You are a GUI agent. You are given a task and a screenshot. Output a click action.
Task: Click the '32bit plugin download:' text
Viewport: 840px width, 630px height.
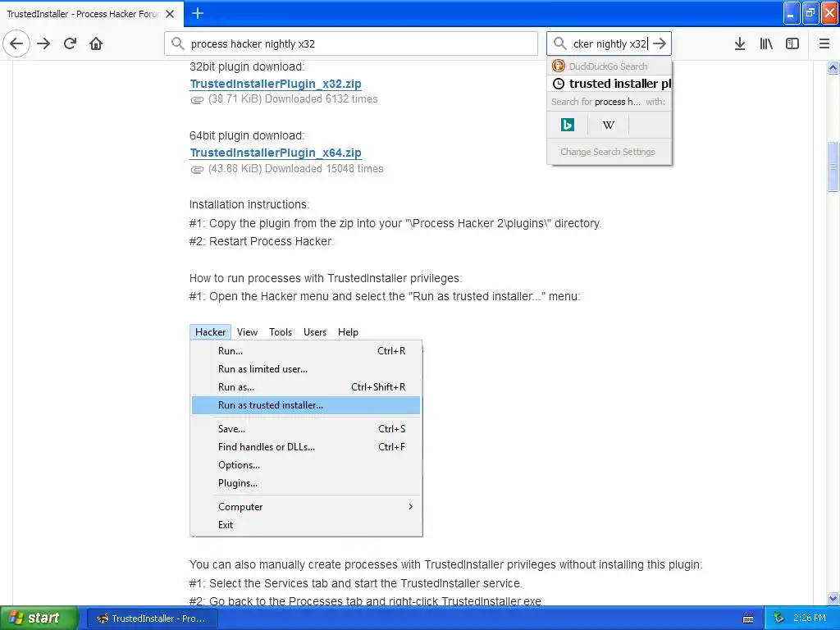[247, 66]
